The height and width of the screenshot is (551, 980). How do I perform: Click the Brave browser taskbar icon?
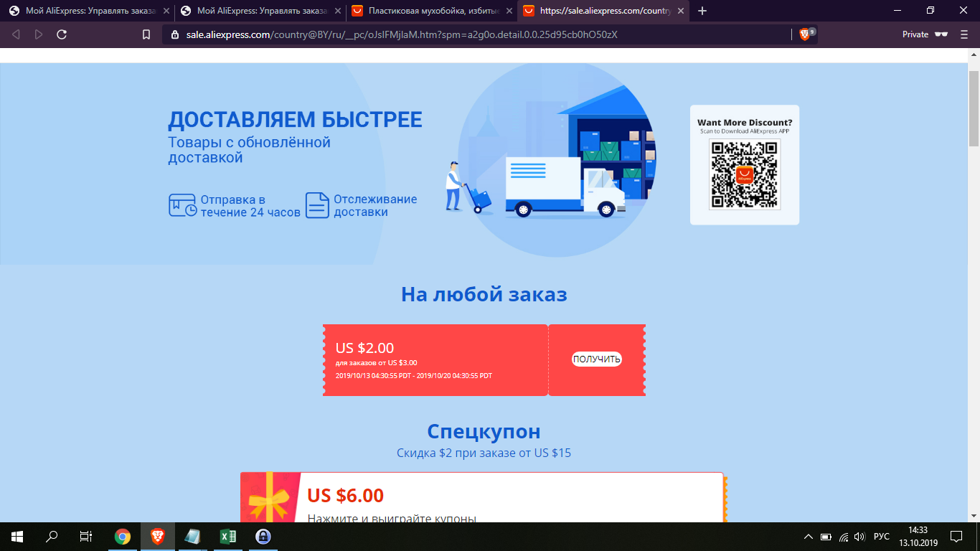point(157,537)
